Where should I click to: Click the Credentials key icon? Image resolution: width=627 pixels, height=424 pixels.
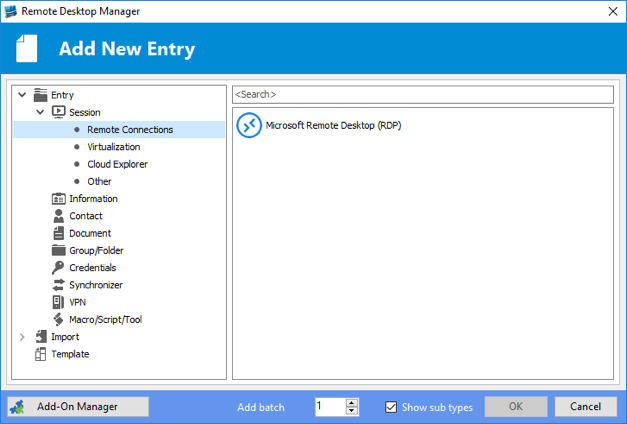(x=58, y=268)
